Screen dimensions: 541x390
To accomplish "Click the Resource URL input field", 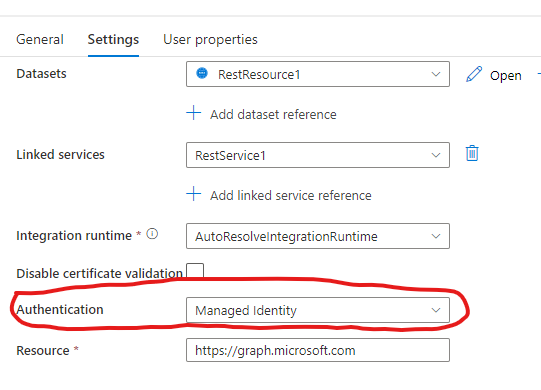I will 318,350.
